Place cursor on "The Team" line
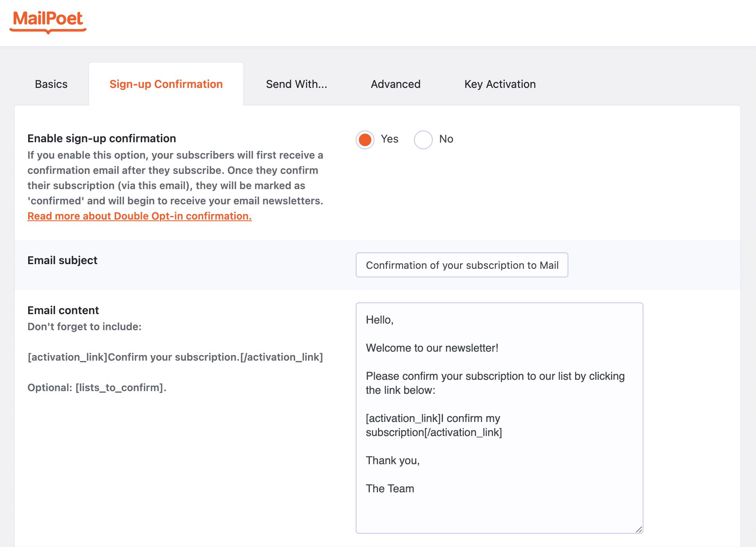The height and width of the screenshot is (547, 756). click(x=390, y=488)
